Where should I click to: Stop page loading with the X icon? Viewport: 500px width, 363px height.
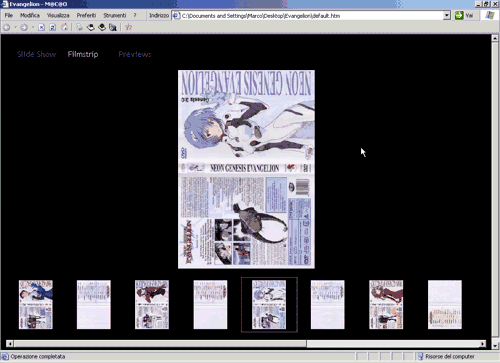(41, 27)
